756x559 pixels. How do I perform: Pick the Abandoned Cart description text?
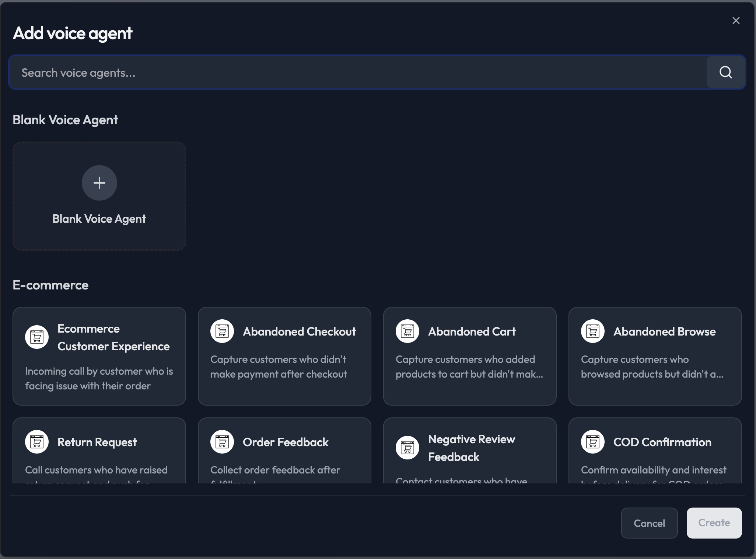pyautogui.click(x=469, y=367)
